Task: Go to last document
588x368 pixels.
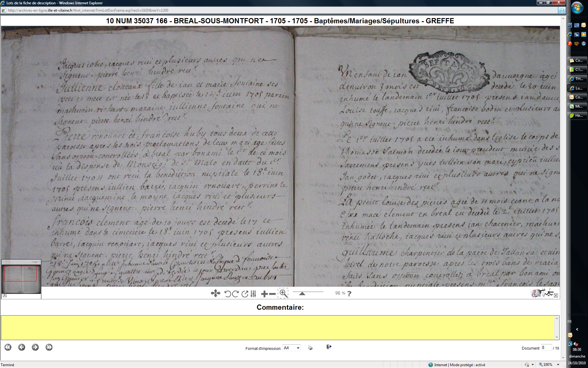Action: click(x=49, y=347)
